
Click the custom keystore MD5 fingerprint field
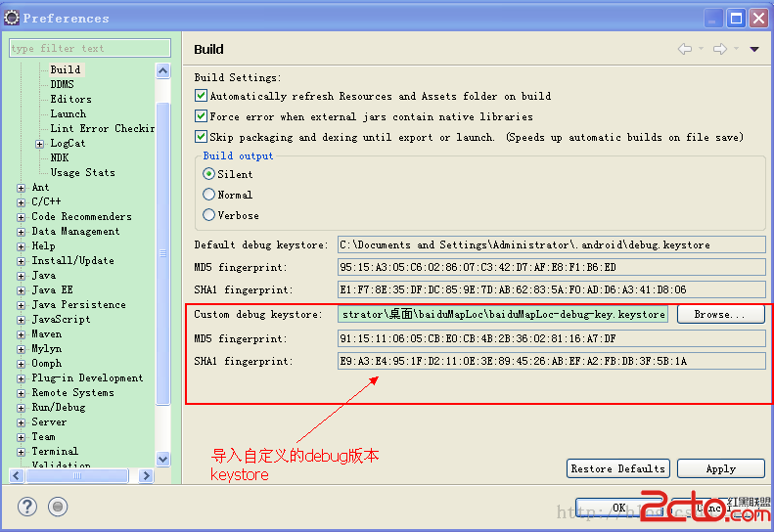pos(551,338)
